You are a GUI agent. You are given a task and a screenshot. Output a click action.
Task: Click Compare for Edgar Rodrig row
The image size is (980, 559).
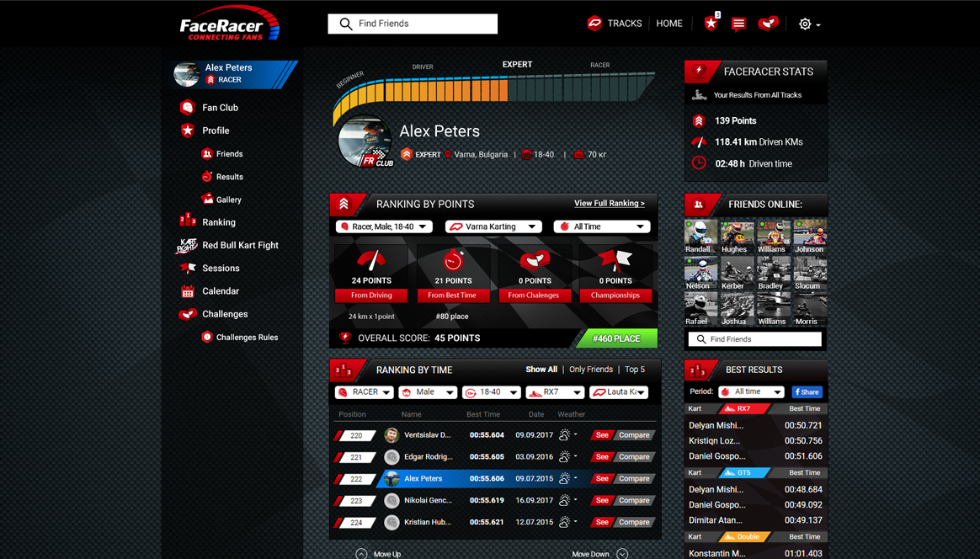tap(634, 457)
